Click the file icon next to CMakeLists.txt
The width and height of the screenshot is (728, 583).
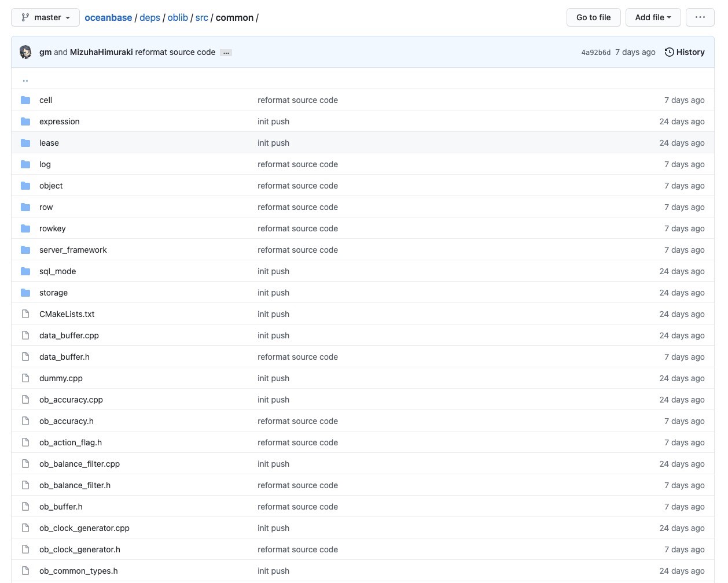[25, 314]
